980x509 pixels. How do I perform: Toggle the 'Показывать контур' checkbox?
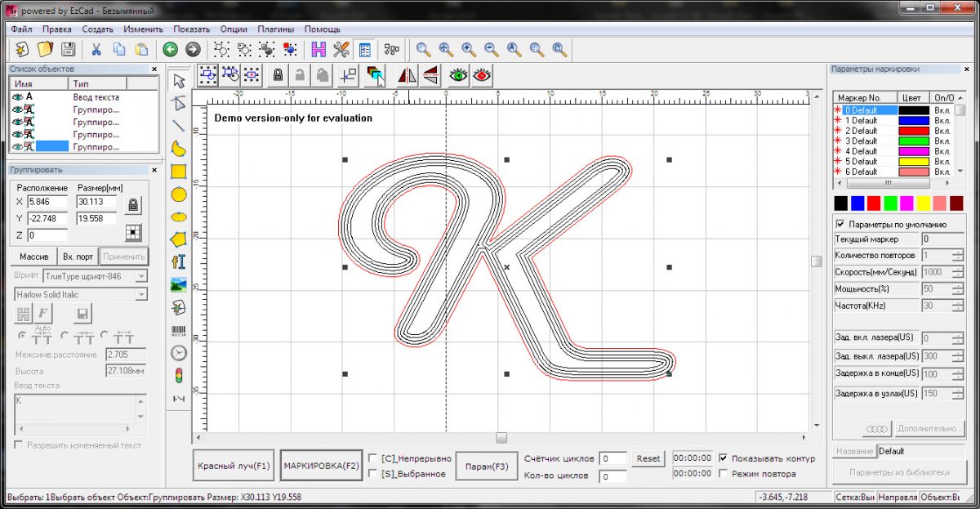click(x=723, y=458)
